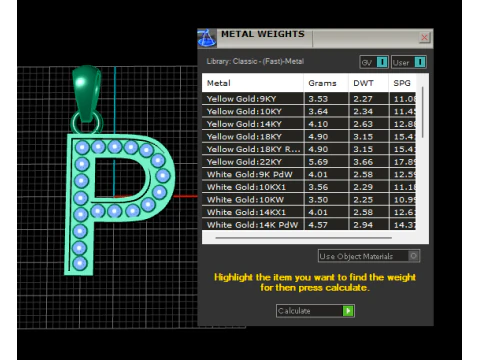Click the 3.53 grams value
Image resolution: width=480 pixels, height=360 pixels.
tap(318, 99)
